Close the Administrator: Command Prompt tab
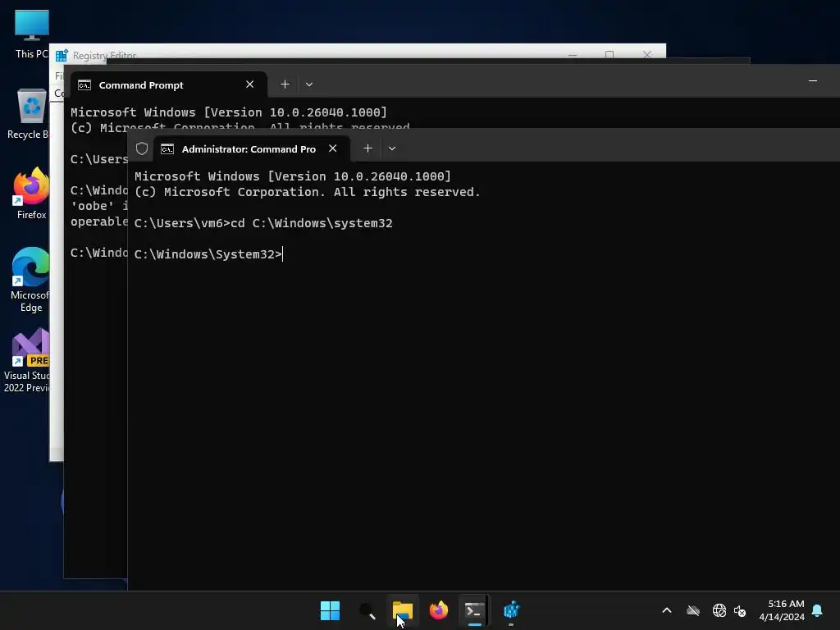This screenshot has height=630, width=840. [333, 148]
